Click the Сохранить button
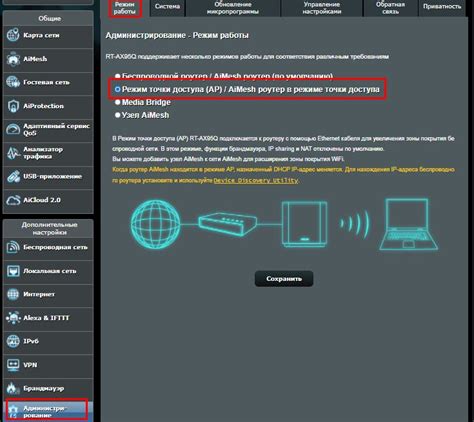Image resolution: width=474 pixels, height=422 pixels. 284,279
